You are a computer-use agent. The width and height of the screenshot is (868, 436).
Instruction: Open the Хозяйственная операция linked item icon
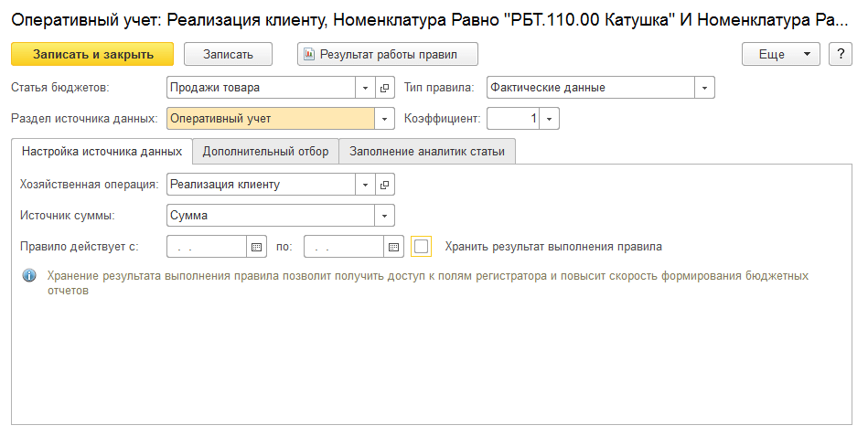point(385,185)
